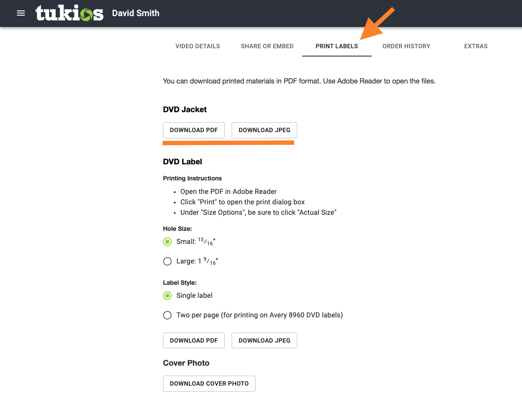Image resolution: width=522 pixels, height=420 pixels.
Task: Download the DVD Label as JPEG
Action: (264, 340)
